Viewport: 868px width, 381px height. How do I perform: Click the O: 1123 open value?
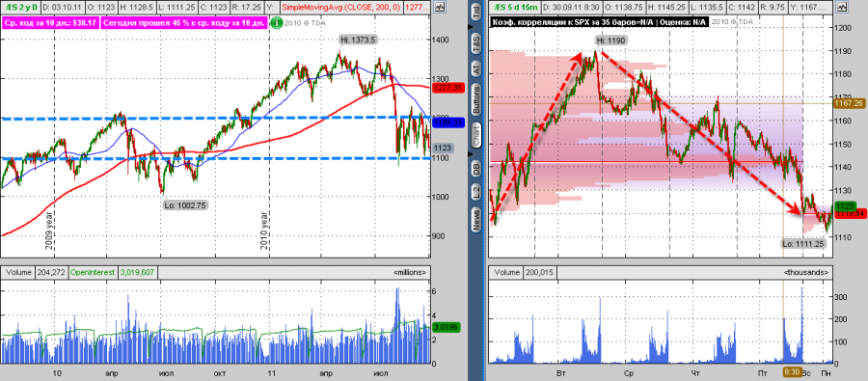(103, 8)
